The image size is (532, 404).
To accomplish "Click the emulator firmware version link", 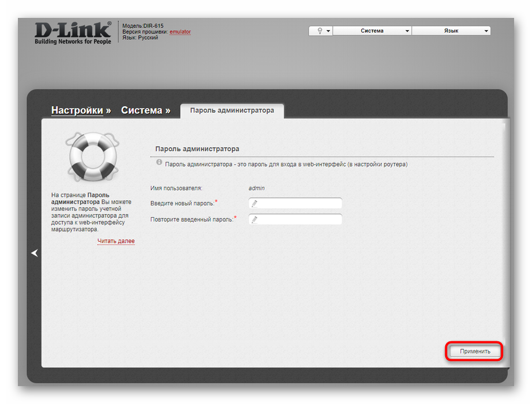I will 180,32.
